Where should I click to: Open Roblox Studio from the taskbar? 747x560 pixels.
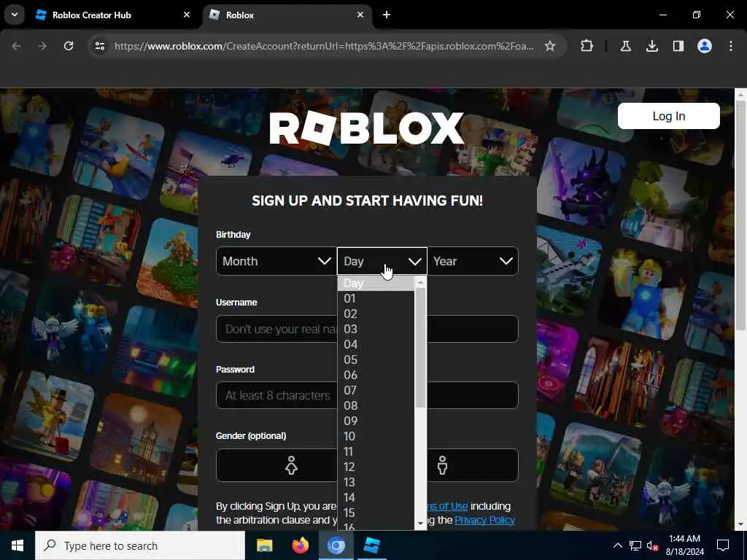371,545
